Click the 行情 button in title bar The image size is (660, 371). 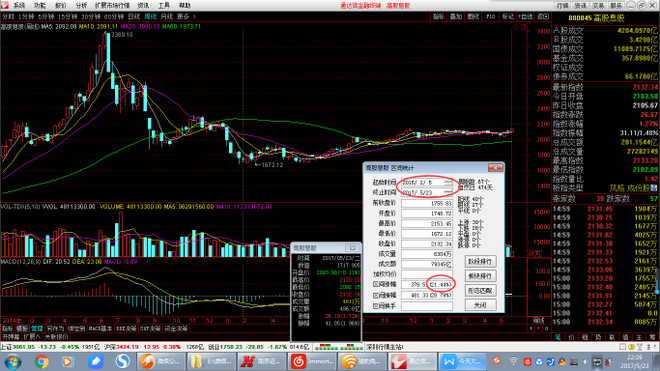[563, 5]
